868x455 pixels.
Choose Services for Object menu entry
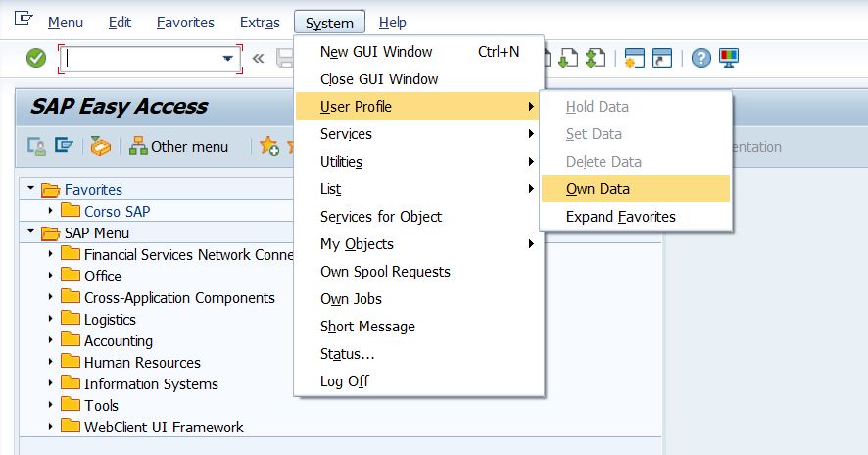(419, 216)
